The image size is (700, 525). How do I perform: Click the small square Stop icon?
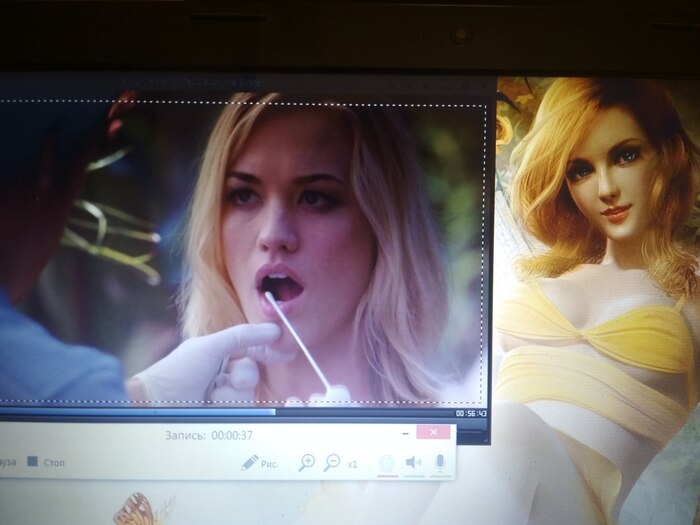click(x=32, y=463)
